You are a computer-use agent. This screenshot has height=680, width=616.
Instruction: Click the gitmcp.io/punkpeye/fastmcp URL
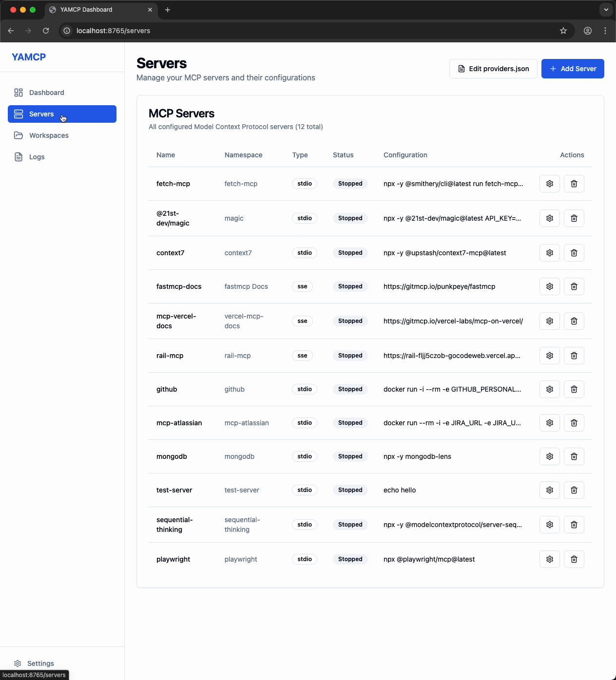click(439, 286)
